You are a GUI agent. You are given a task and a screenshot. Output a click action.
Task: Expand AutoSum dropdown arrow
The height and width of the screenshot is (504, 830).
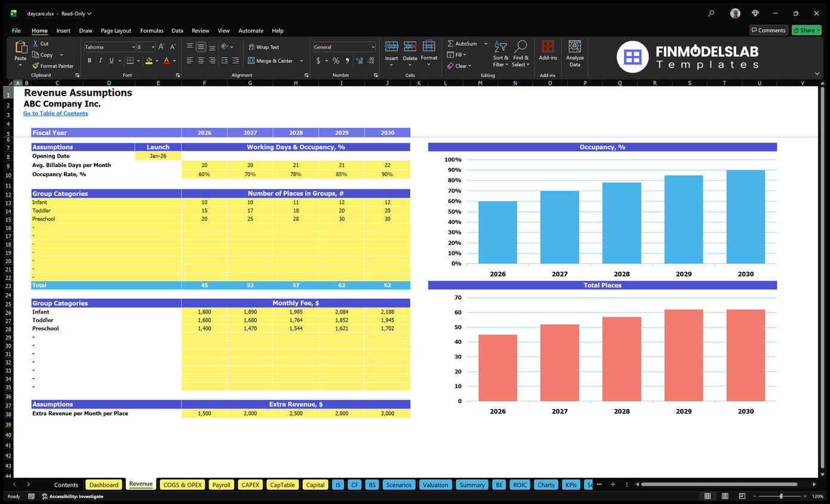pyautogui.click(x=486, y=44)
